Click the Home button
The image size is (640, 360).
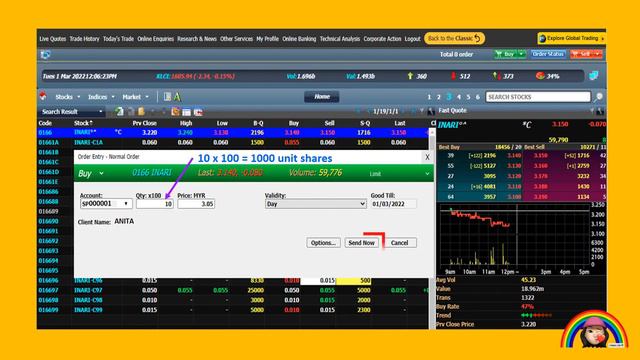[322, 97]
